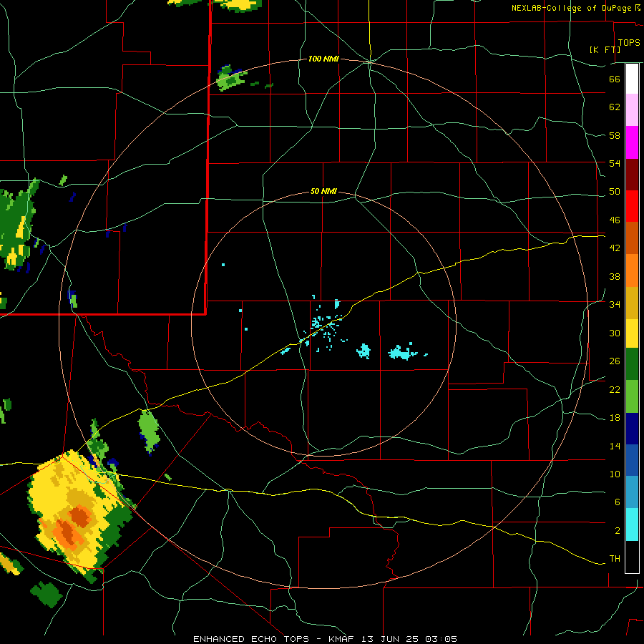
Task: Click legend value 46
Action: [615, 220]
